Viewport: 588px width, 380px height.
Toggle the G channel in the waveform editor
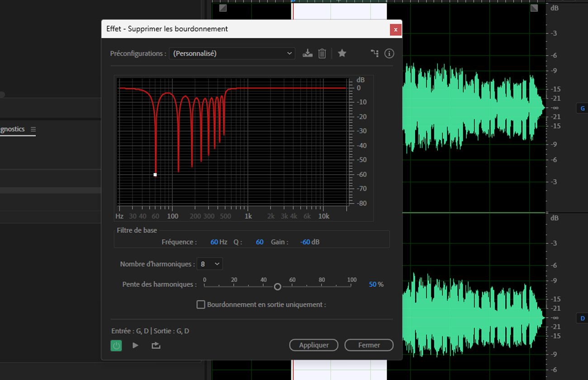click(583, 108)
